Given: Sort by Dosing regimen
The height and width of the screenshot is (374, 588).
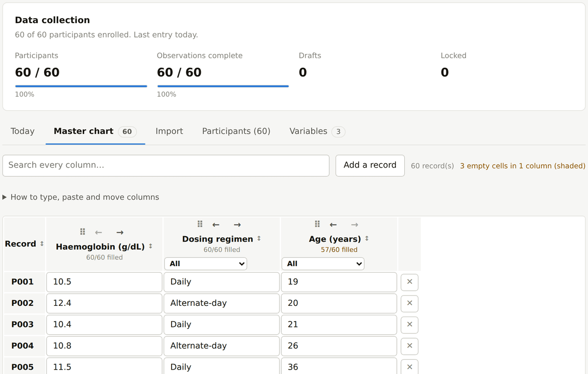Looking at the screenshot, I should [x=222, y=239].
